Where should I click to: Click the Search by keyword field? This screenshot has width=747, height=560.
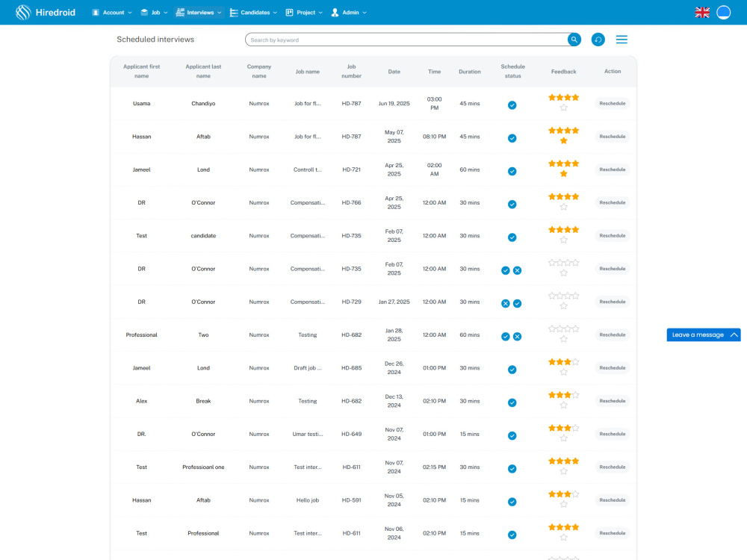[406, 40]
